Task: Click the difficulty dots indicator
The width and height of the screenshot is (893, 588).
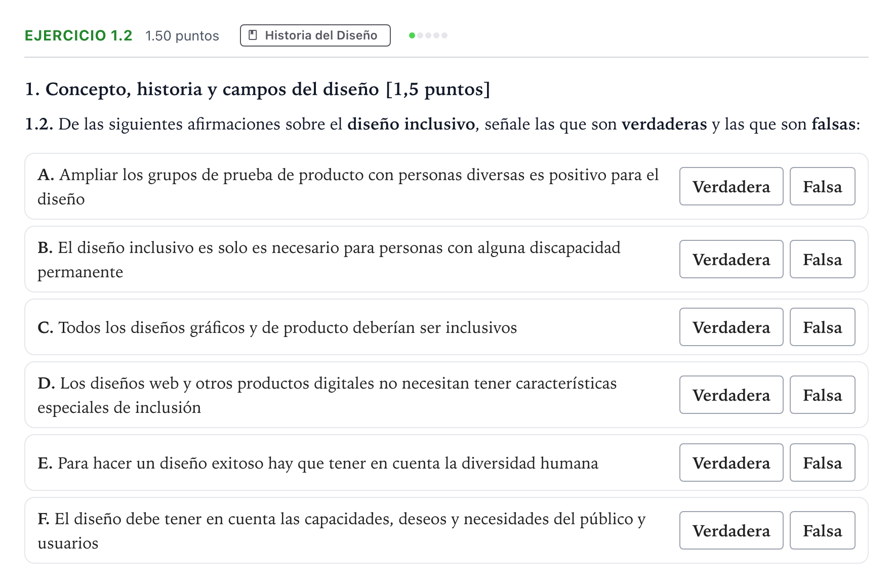Action: [428, 35]
